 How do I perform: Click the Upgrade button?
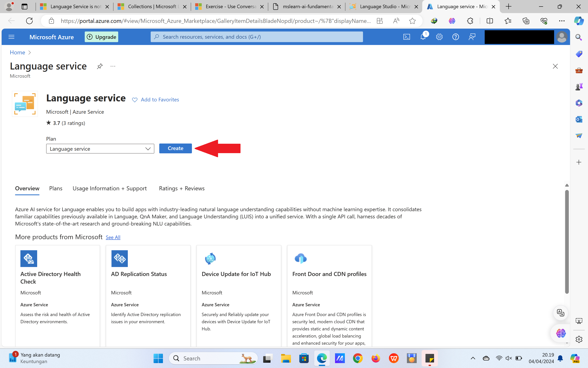(x=101, y=37)
